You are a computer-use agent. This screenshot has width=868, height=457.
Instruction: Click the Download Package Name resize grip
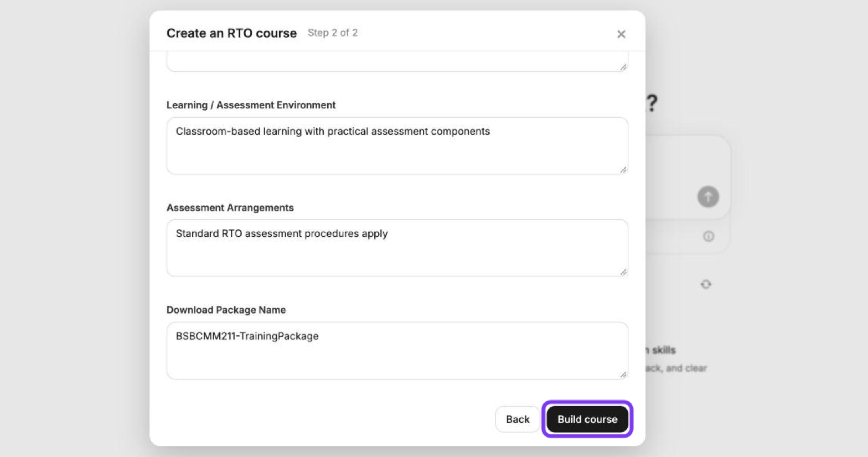(x=623, y=375)
